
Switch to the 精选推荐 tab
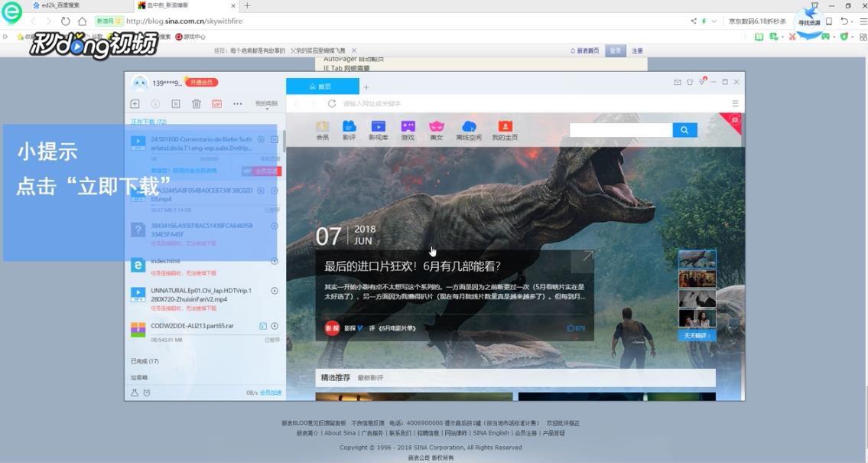[x=336, y=378]
